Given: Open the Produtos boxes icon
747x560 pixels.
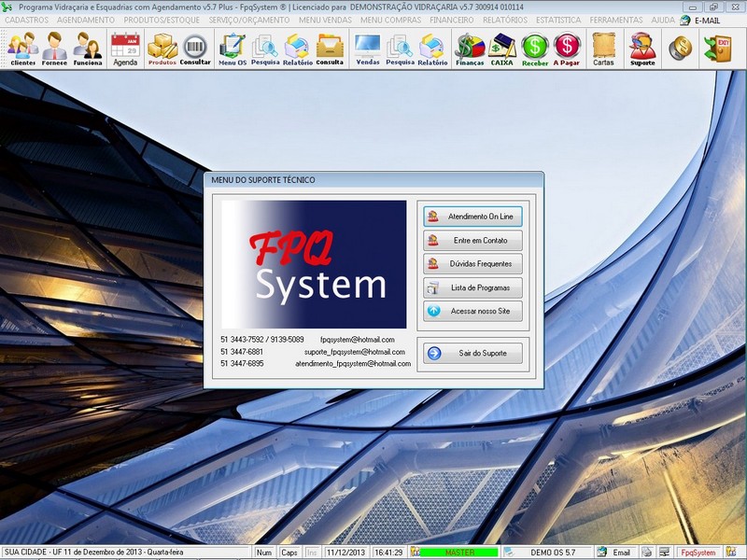Looking at the screenshot, I should (x=162, y=49).
